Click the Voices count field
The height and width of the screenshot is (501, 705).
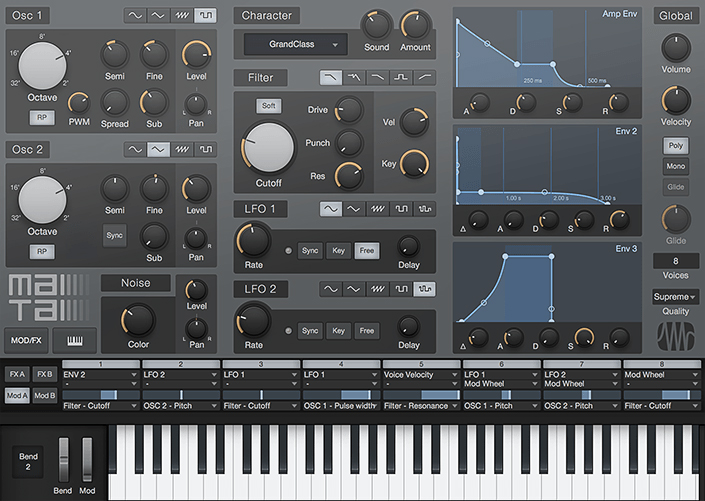click(675, 261)
